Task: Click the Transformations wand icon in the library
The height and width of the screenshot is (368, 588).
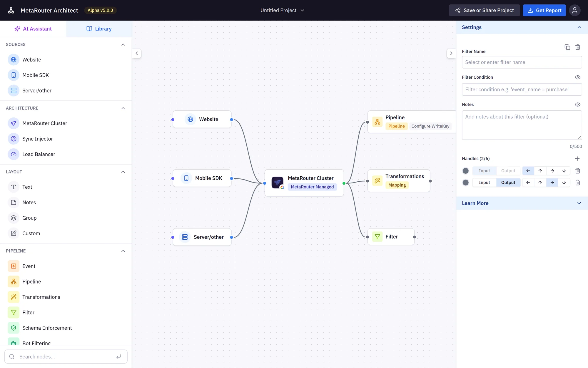Action: [x=14, y=297]
